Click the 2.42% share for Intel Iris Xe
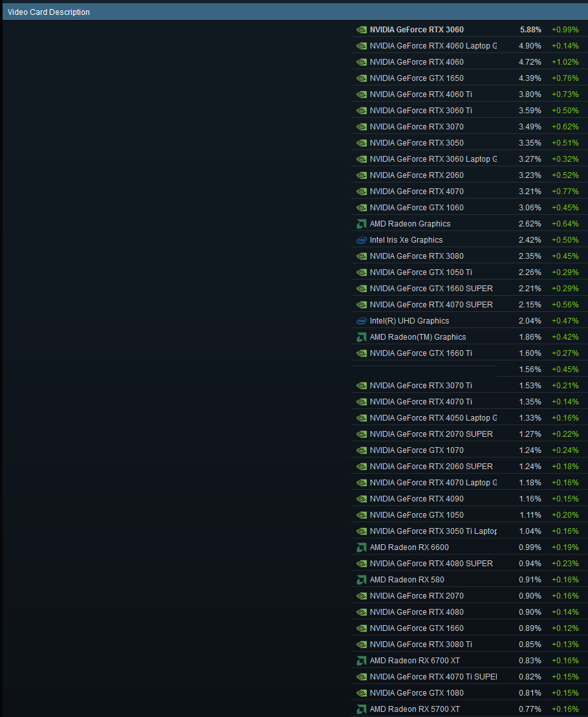Screen dimensions: 588x717 [530, 240]
